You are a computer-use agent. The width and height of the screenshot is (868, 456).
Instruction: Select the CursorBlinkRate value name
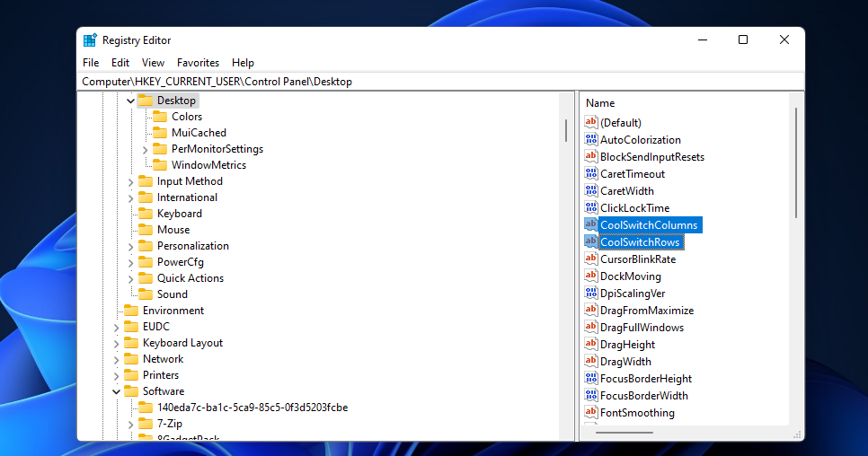(x=638, y=259)
